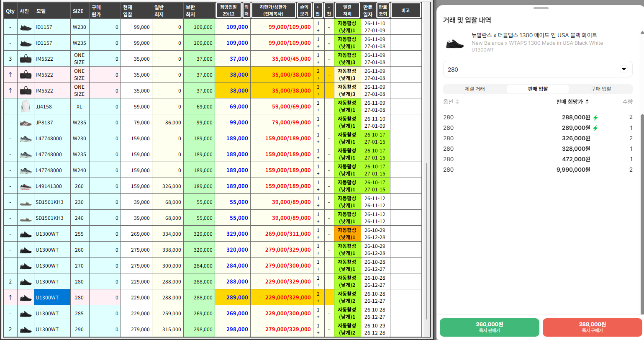Click 269,000/311,000 price range cell
The height and width of the screenshot is (340, 644).
pyautogui.click(x=282, y=234)
